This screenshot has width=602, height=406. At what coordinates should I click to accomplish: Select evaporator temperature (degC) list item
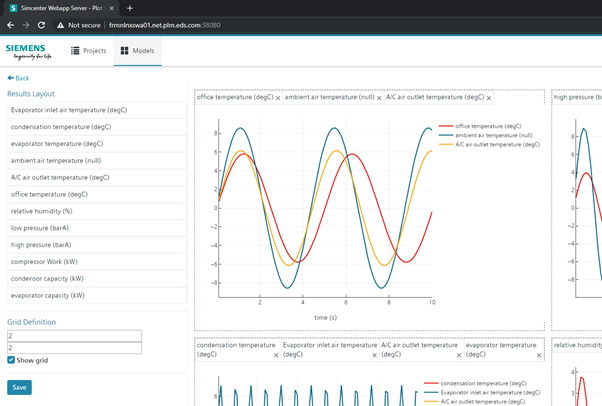point(97,144)
